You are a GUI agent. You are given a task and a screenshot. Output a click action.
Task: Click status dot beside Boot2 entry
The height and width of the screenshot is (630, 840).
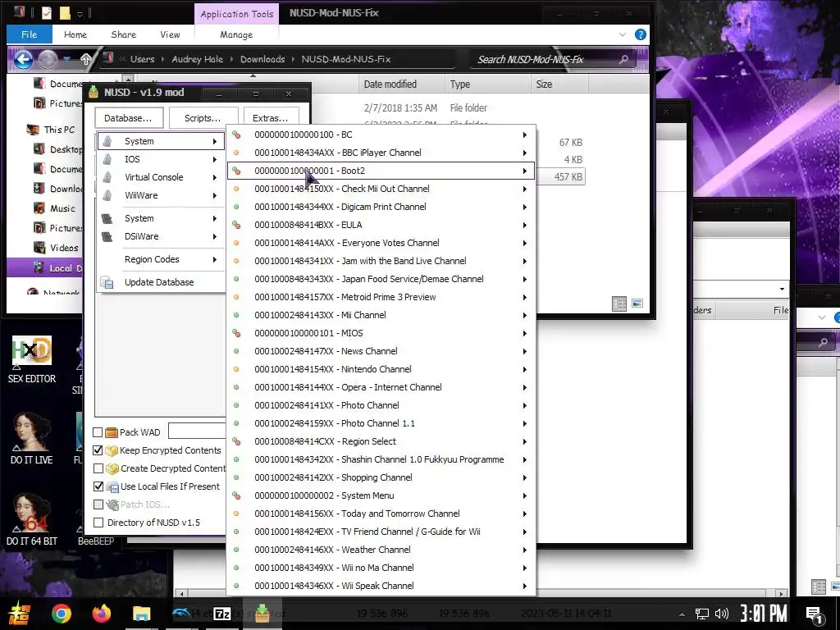pyautogui.click(x=235, y=171)
